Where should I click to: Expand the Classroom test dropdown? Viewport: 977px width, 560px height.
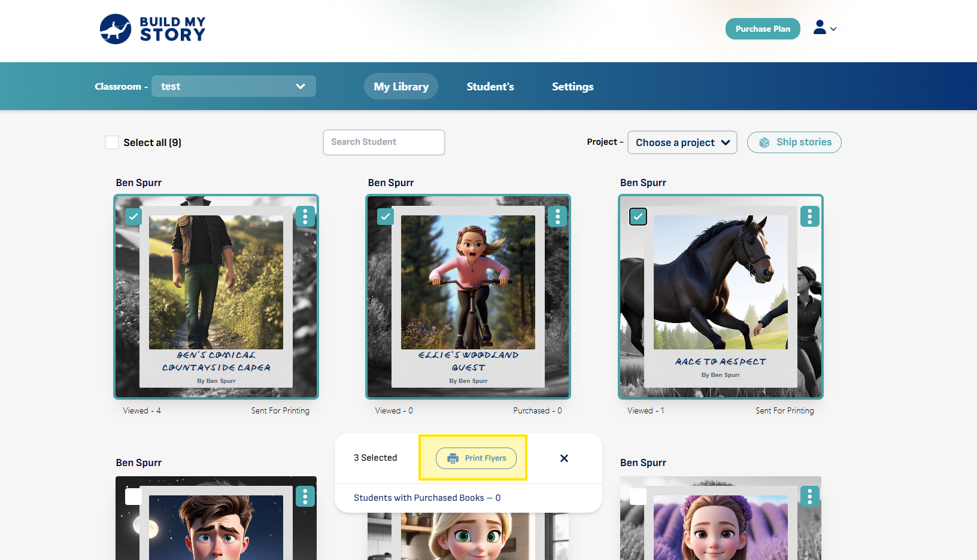click(x=233, y=86)
